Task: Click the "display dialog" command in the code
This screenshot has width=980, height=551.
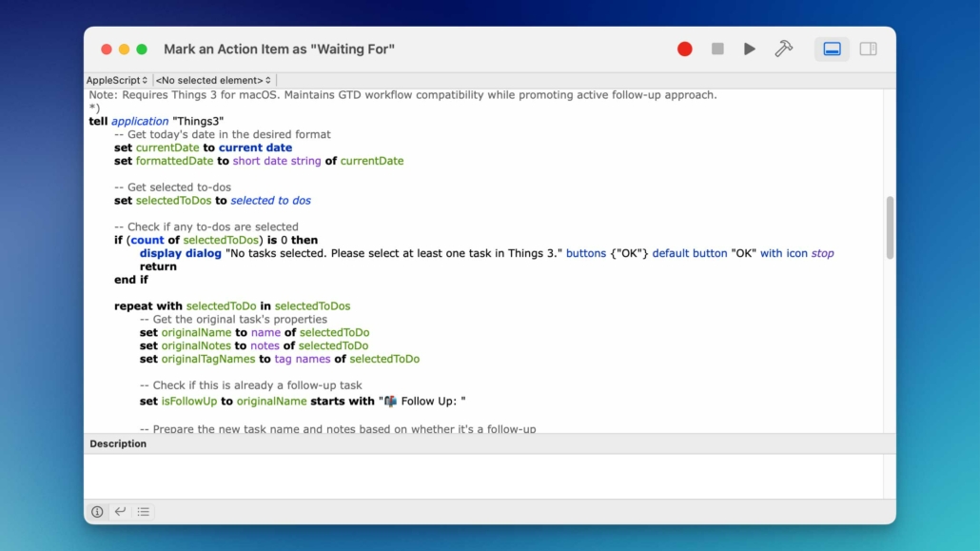Action: [x=180, y=254]
